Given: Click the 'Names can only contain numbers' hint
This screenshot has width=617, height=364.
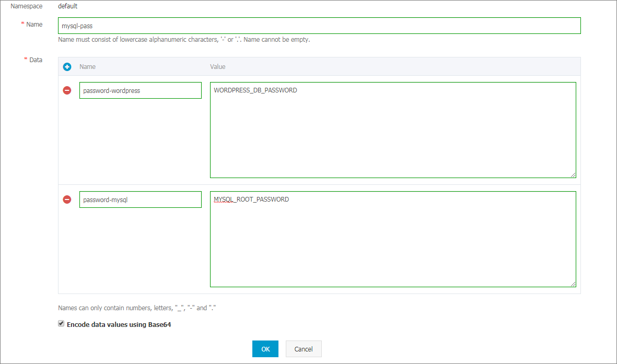Looking at the screenshot, I should (x=137, y=308).
